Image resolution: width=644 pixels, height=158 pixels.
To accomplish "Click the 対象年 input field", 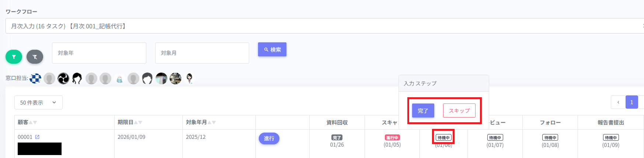I will point(99,53).
